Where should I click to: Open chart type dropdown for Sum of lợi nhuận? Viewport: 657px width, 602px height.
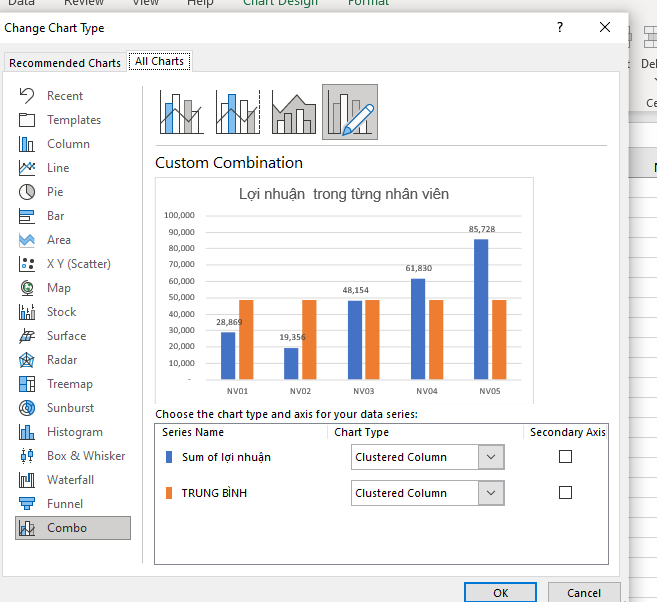click(x=490, y=457)
